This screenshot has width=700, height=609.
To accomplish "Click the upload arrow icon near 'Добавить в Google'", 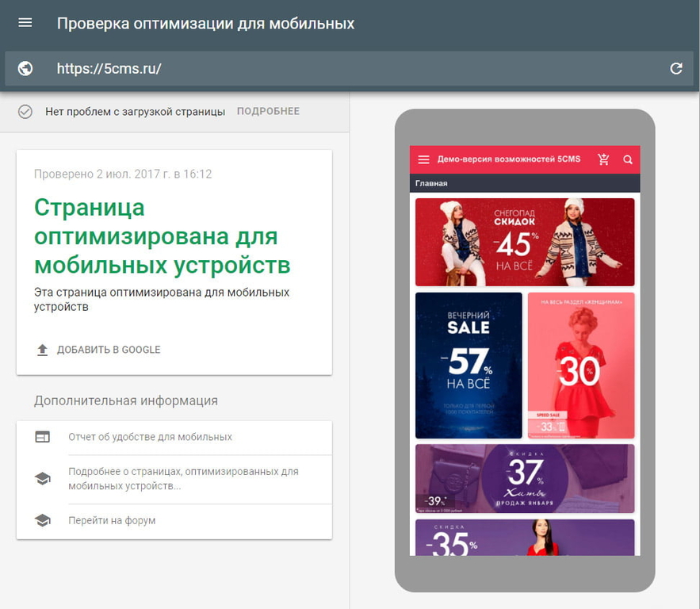I will click(x=43, y=350).
